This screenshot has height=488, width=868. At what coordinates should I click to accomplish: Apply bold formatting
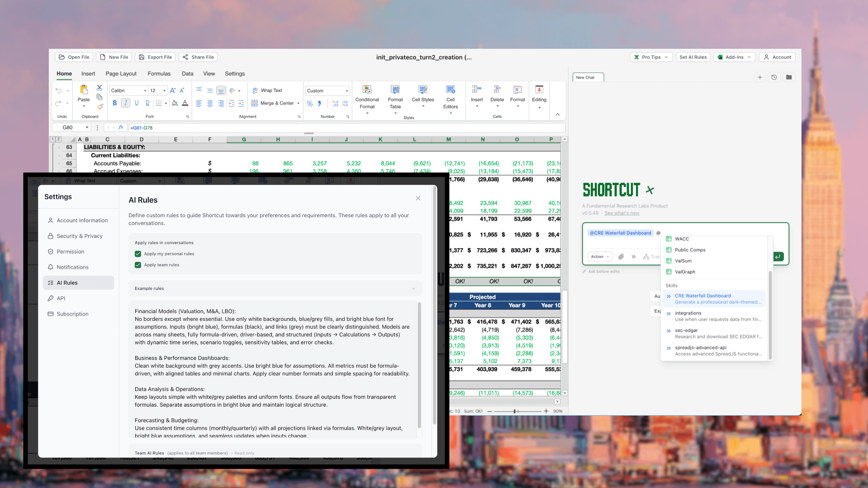click(x=115, y=103)
